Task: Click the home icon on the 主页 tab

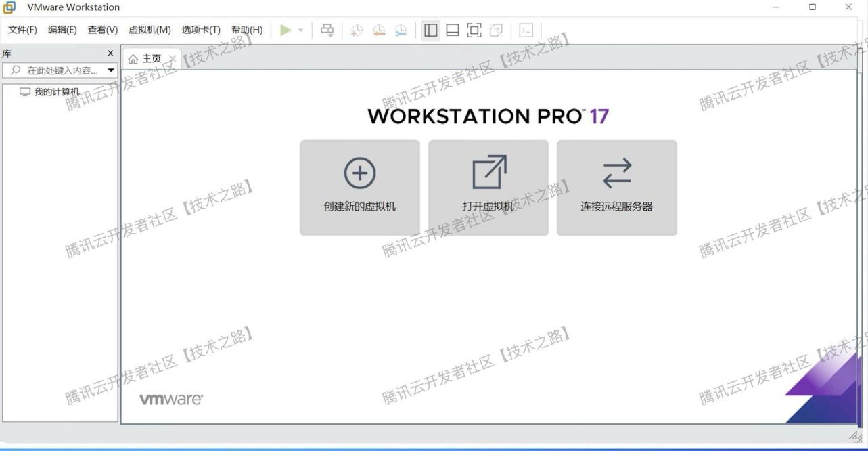Action: pyautogui.click(x=133, y=58)
